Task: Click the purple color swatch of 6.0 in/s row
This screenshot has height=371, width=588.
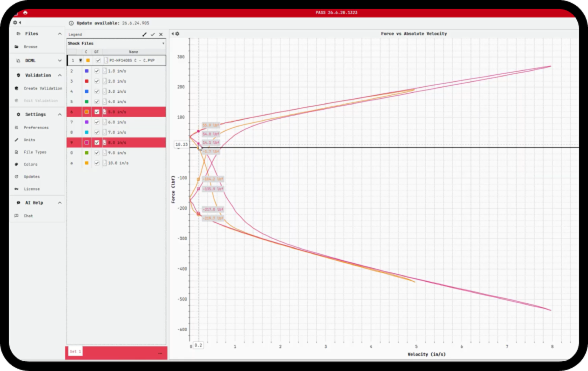Action: pyautogui.click(x=87, y=122)
